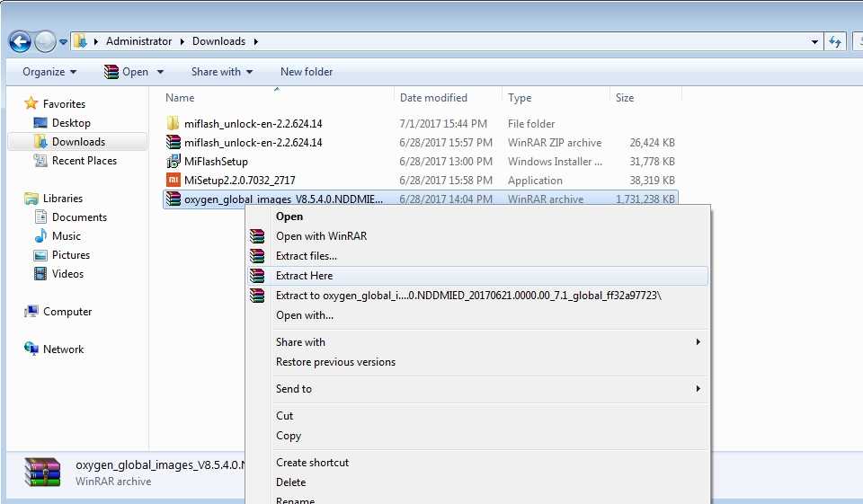Expand the Share with submenu
The image size is (863, 504).
(477, 342)
